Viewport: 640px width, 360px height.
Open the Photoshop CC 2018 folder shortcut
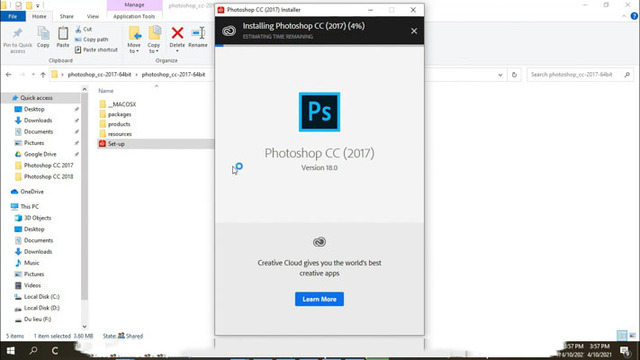pyautogui.click(x=48, y=177)
